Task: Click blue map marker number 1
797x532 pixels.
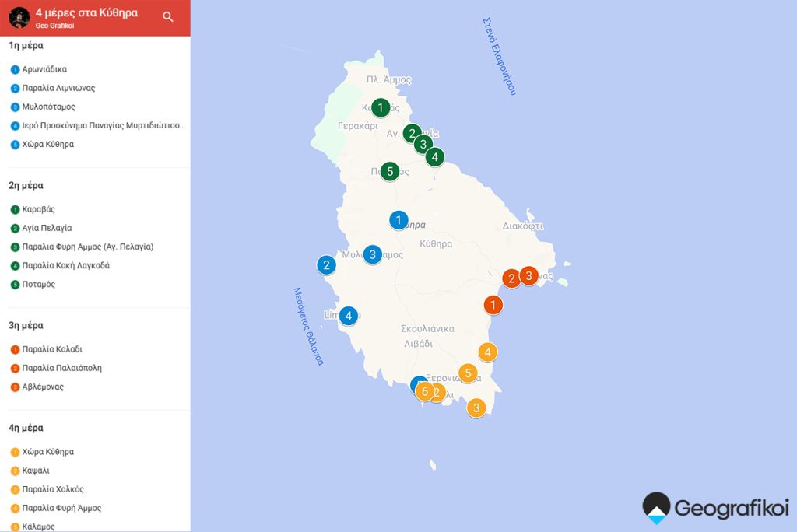Action: [x=398, y=221]
